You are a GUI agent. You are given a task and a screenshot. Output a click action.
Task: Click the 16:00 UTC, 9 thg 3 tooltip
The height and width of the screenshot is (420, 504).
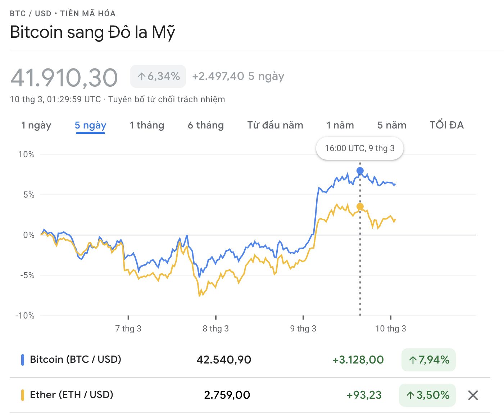[360, 148]
